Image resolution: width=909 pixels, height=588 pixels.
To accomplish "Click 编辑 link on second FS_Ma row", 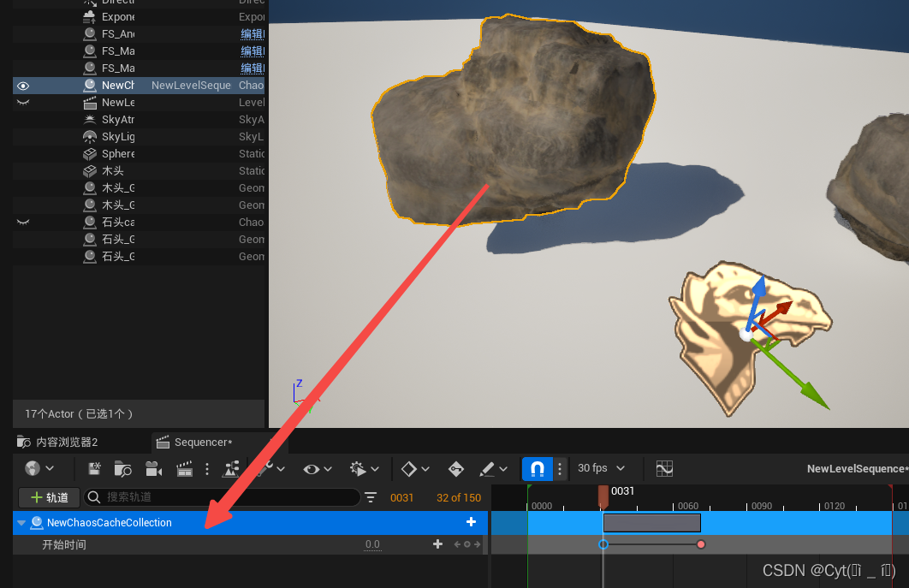I will tap(253, 68).
